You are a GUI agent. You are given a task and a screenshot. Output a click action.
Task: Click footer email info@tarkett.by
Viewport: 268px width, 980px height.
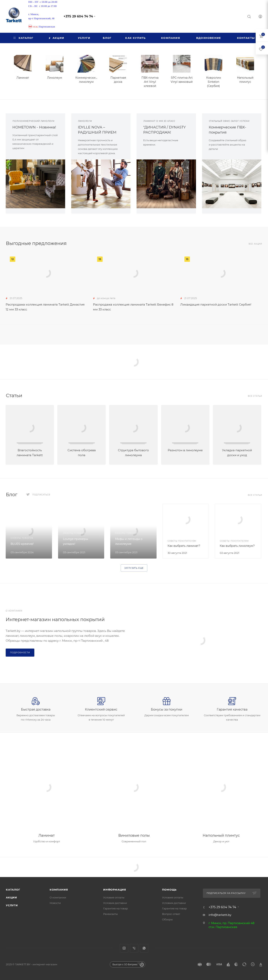(x=220, y=915)
